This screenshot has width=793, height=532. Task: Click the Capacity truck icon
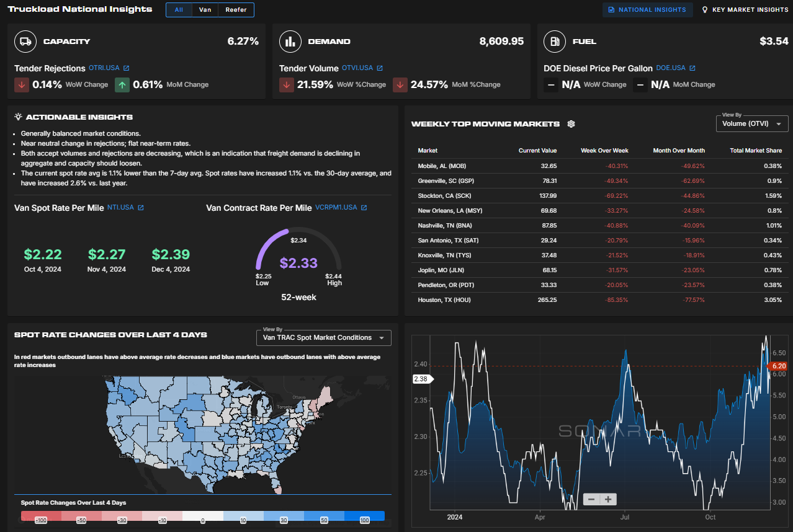[25, 42]
